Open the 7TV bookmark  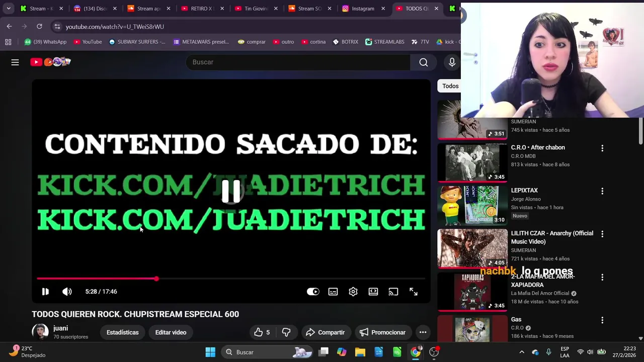[x=420, y=42]
